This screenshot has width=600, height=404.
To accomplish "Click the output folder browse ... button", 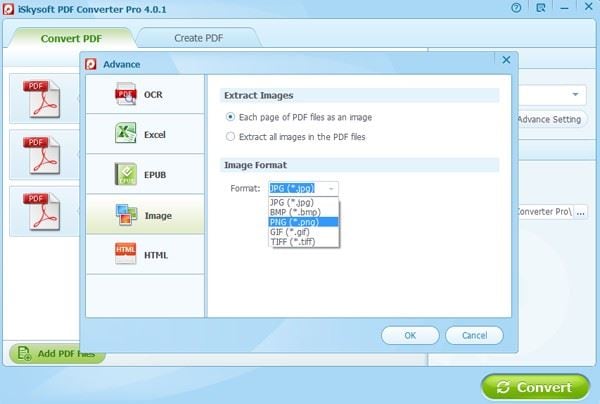I will tap(580, 212).
